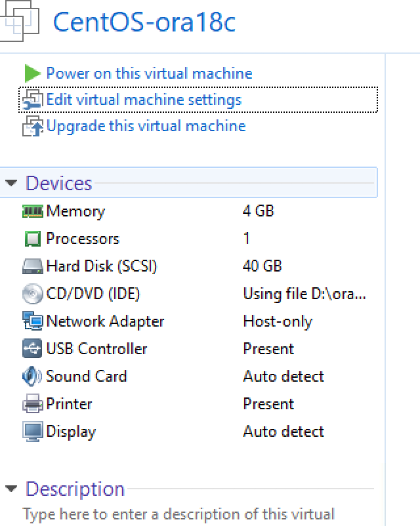
Task: Select the Hard Disk 40 GB value
Action: pyautogui.click(x=262, y=266)
